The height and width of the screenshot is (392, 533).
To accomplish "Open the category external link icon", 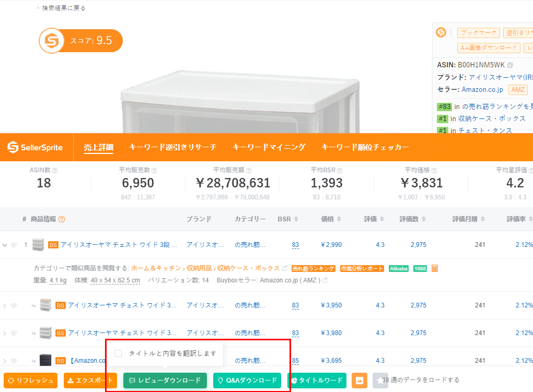I will (285, 268).
